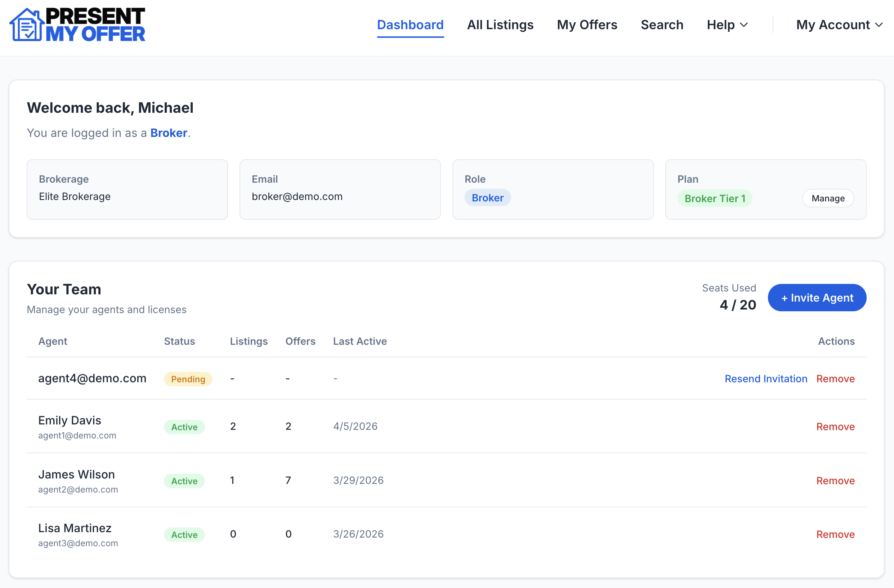Remove Emily Davis from the team
894x588 pixels.
pyautogui.click(x=835, y=427)
